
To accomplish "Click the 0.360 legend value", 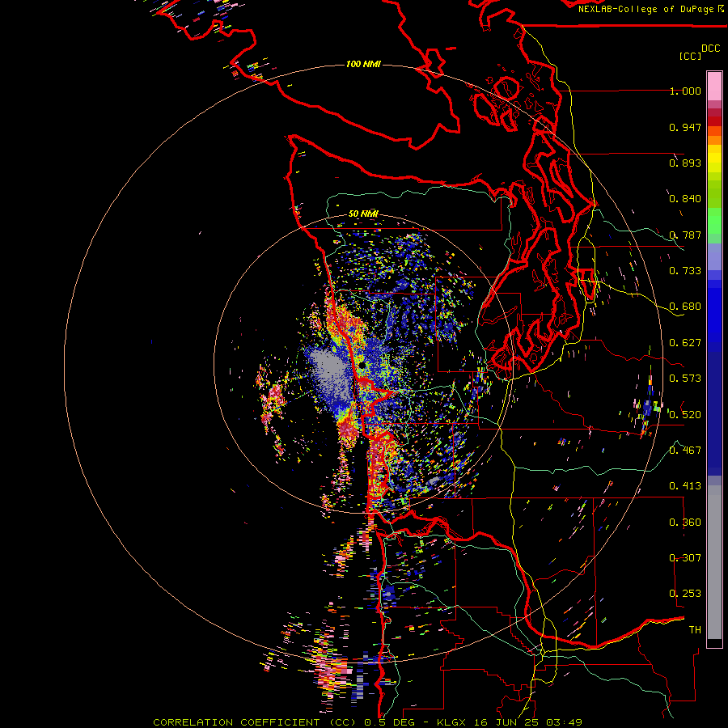I will tap(685, 523).
